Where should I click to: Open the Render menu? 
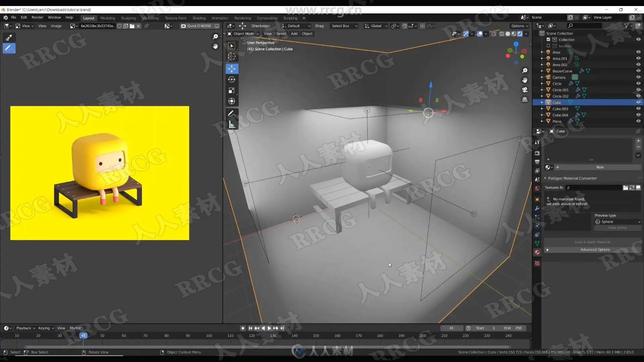pyautogui.click(x=37, y=17)
